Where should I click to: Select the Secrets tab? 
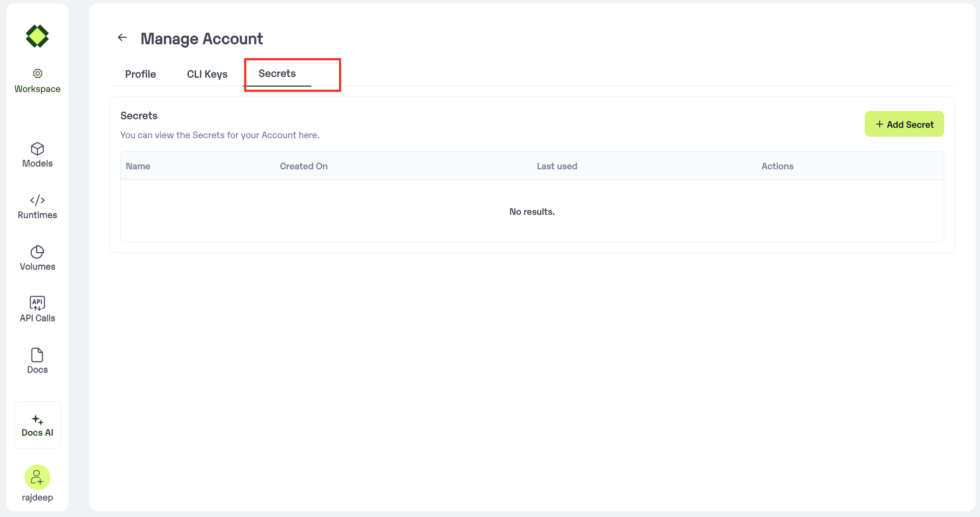pyautogui.click(x=277, y=73)
